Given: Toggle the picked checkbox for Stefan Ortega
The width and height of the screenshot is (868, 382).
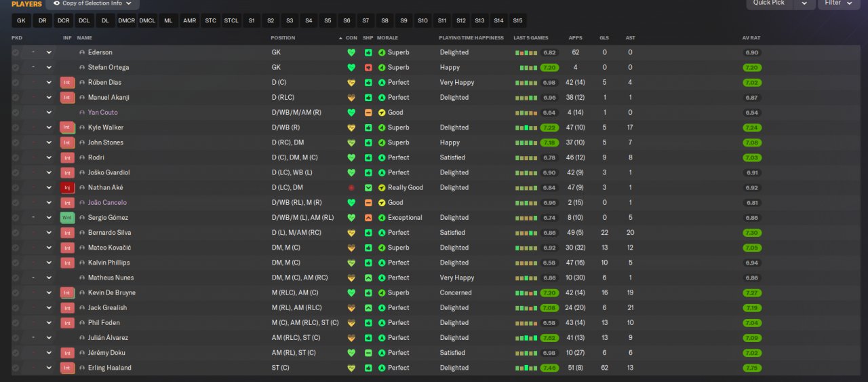Looking at the screenshot, I should tap(16, 67).
